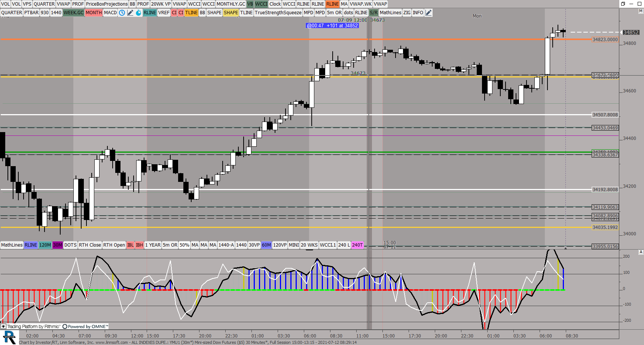Click the 20 WKS button
This screenshot has width=644, height=345.
pos(309,245)
